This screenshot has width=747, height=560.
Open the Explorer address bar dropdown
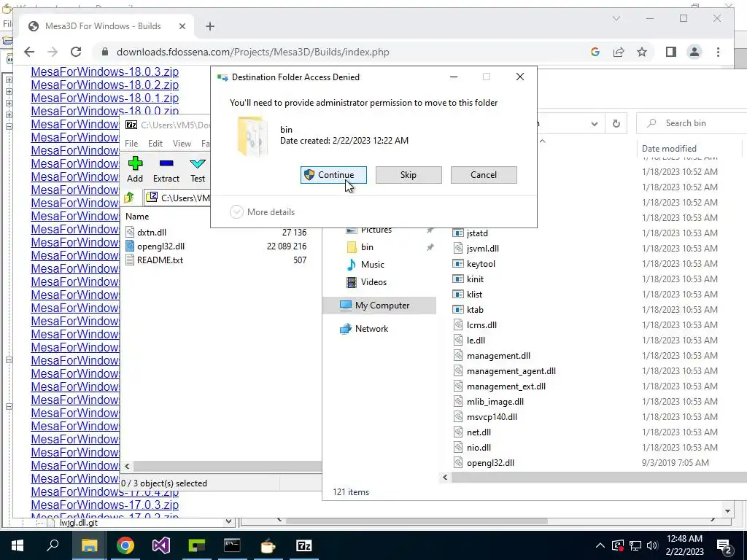click(594, 124)
